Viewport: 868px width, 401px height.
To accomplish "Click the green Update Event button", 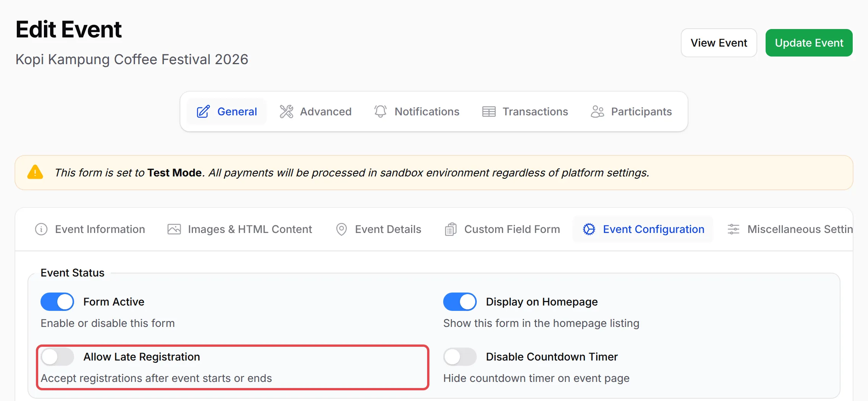I will [x=809, y=43].
